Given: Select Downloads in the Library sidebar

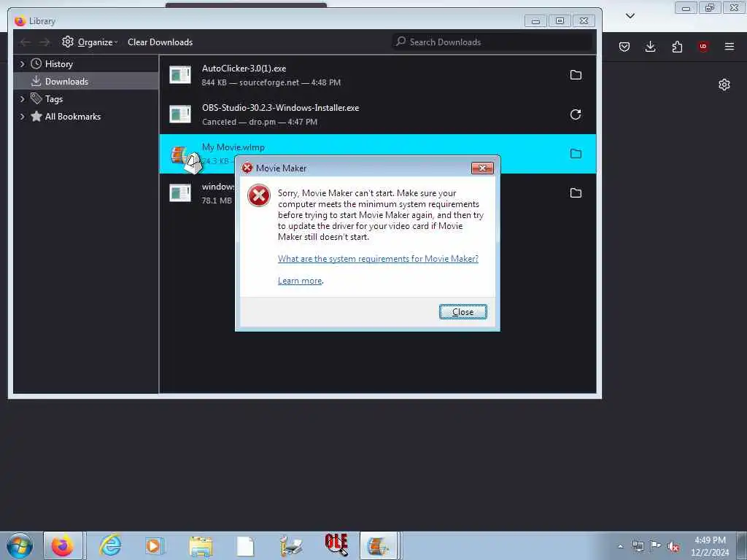Looking at the screenshot, I should pos(86,82).
